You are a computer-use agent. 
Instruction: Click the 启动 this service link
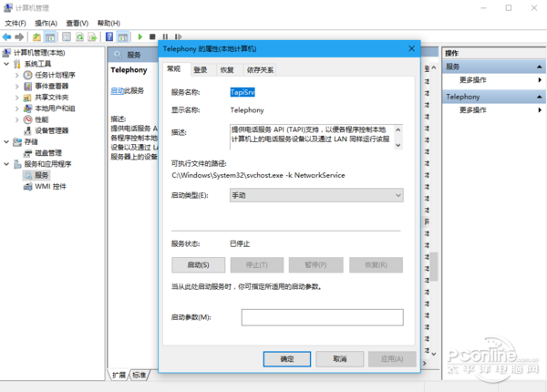pyautogui.click(x=118, y=90)
